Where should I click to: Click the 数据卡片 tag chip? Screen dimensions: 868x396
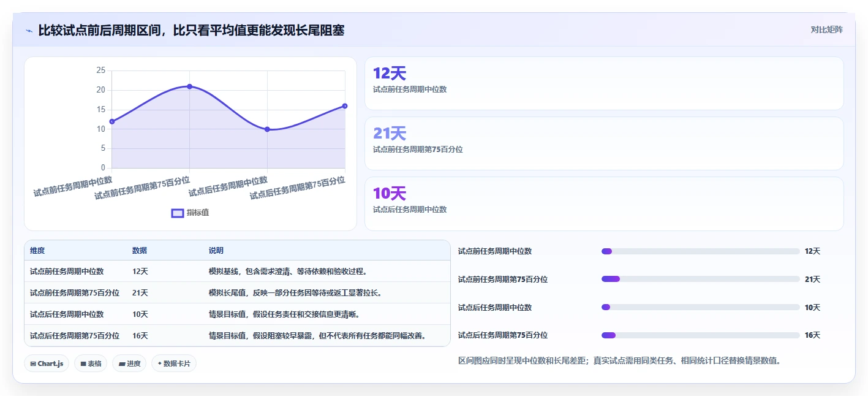click(174, 364)
